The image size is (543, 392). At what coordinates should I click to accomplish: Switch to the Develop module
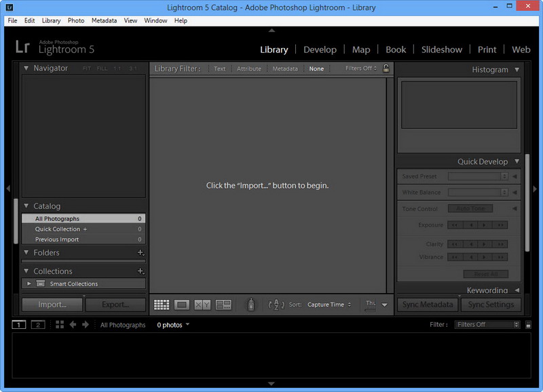(320, 50)
